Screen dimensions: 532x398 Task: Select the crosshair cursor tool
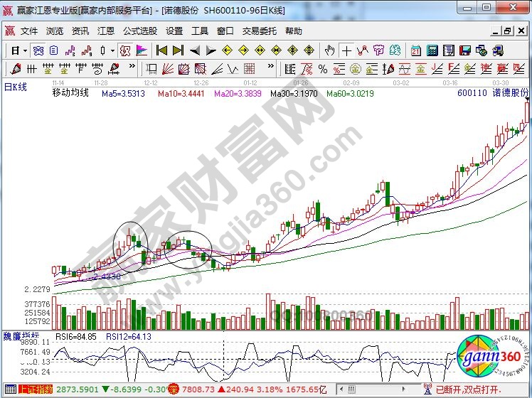(x=346, y=50)
